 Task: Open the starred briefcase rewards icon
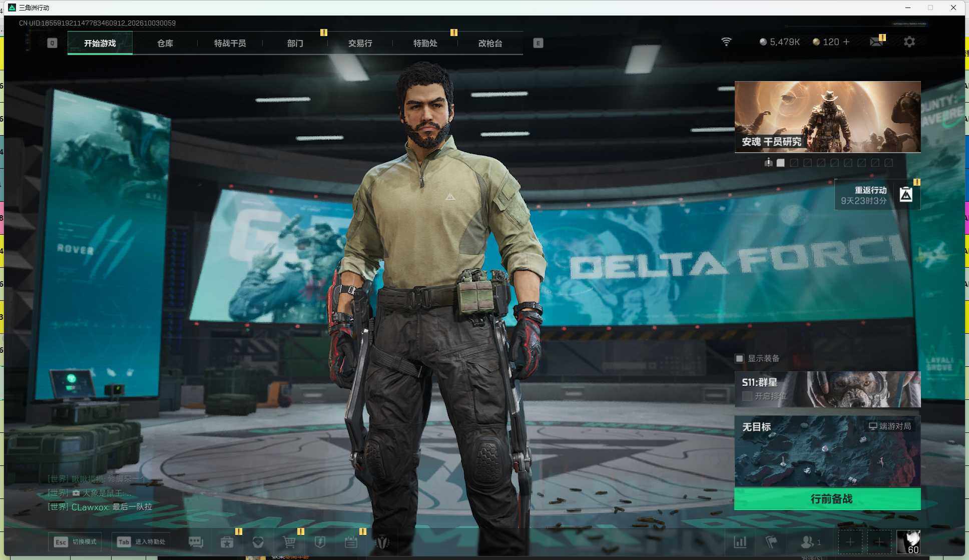click(x=227, y=542)
